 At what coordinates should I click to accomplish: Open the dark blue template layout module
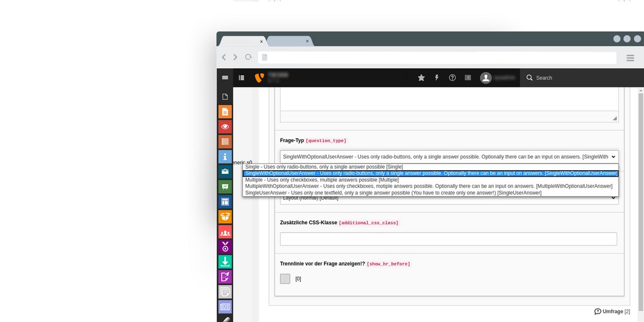point(225,202)
